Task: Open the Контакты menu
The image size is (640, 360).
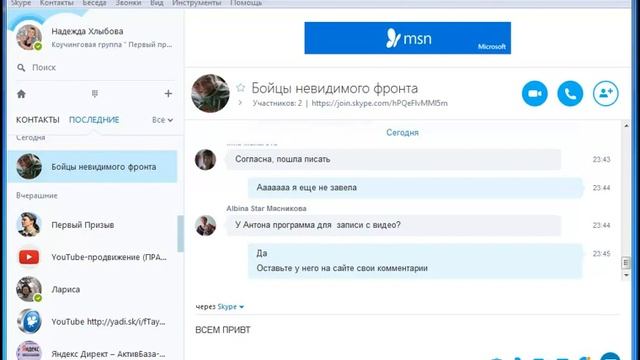Action: tap(57, 3)
